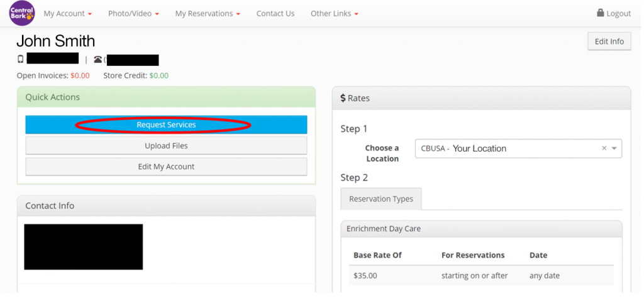Open the Choose a Location combo box
This screenshot has width=644, height=301.
(518, 149)
